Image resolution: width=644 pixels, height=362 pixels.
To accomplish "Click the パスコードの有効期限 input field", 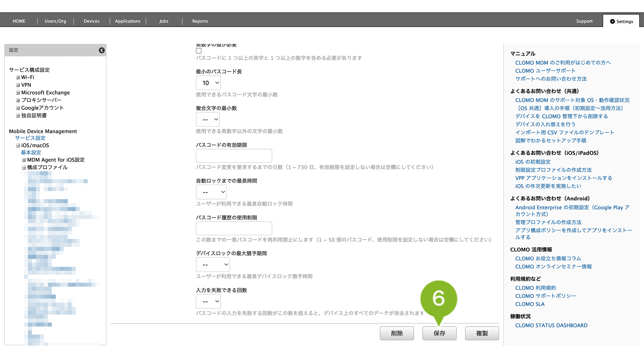I will (x=234, y=156).
